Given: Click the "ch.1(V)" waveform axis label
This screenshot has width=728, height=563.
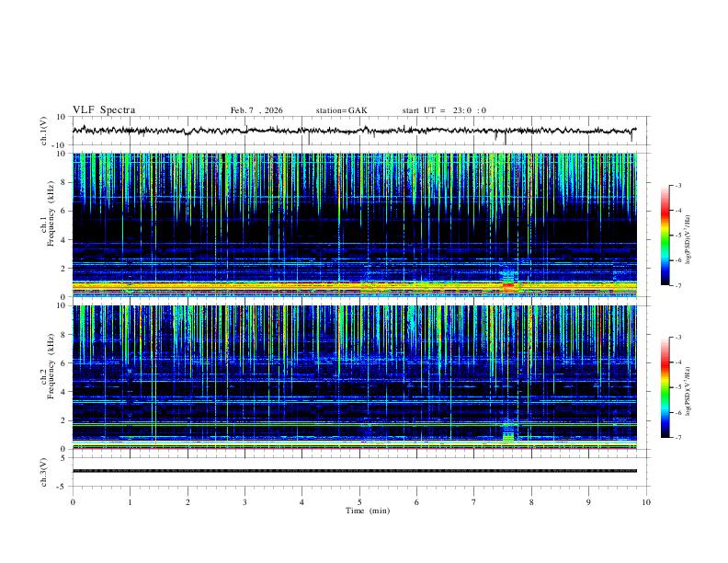Looking at the screenshot, I should click(x=44, y=131).
